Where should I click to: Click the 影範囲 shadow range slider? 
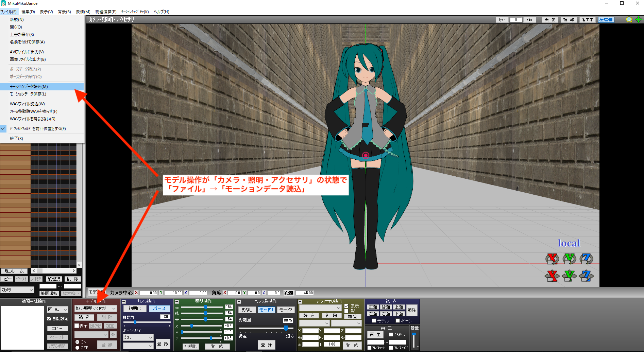[266, 328]
